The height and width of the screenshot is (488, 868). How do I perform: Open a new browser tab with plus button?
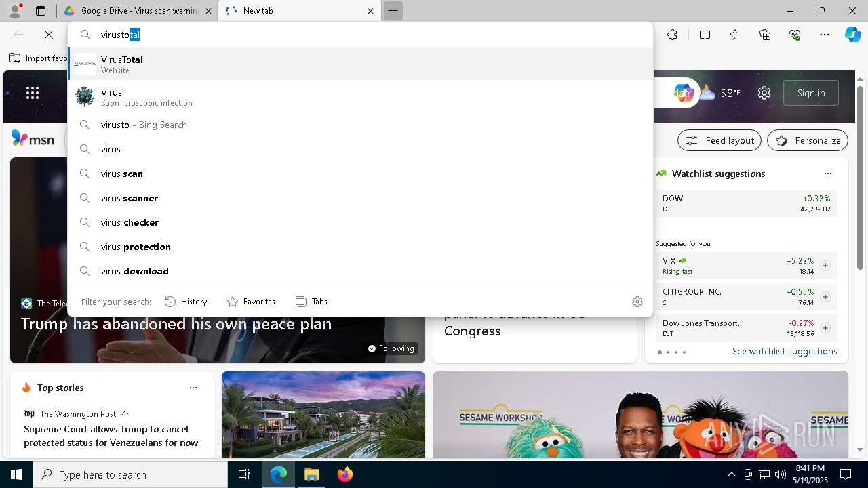[x=393, y=11]
